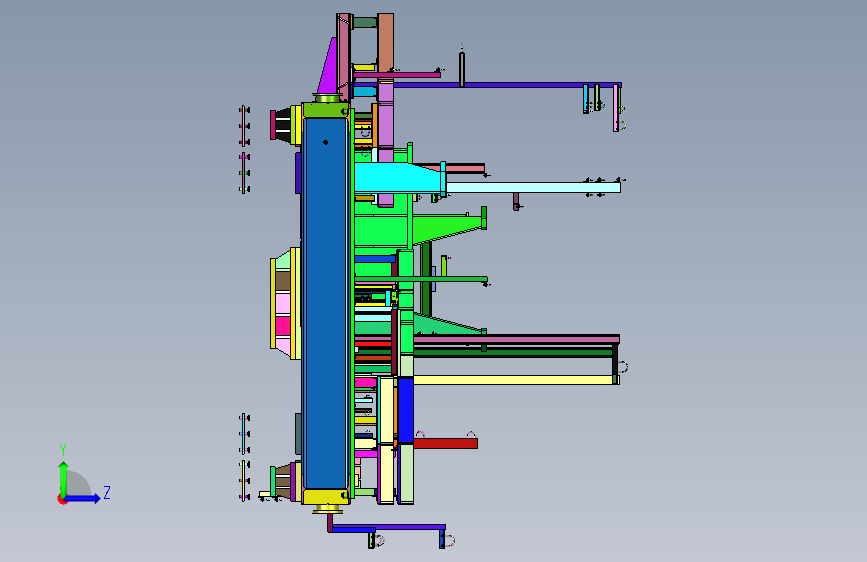The width and height of the screenshot is (867, 562).
Task: Select the bright green tapered bracket
Action: [x=449, y=226]
